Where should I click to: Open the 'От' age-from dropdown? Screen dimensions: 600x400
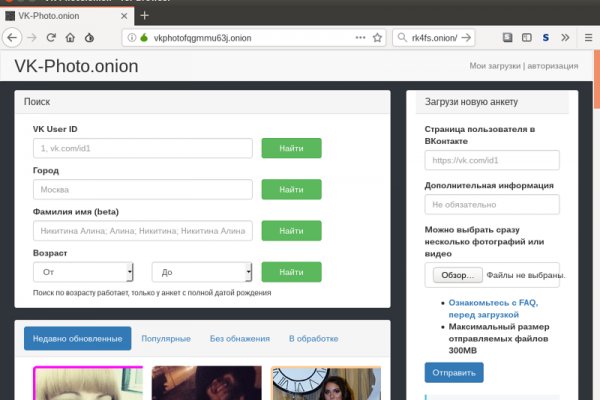(83, 272)
